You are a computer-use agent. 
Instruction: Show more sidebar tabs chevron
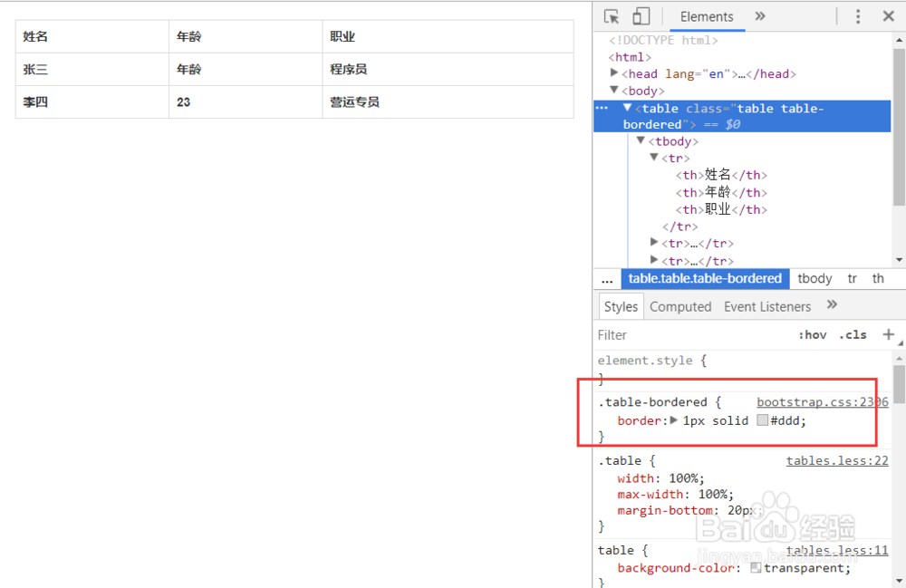coord(832,304)
